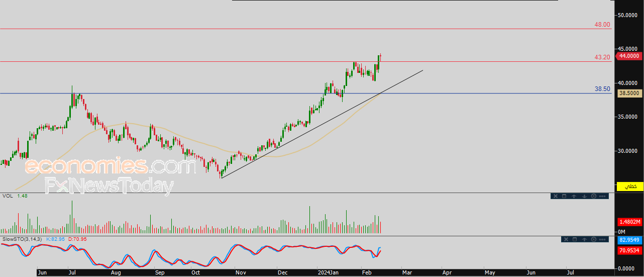Click the yellow linear scale label

[x=630, y=186]
